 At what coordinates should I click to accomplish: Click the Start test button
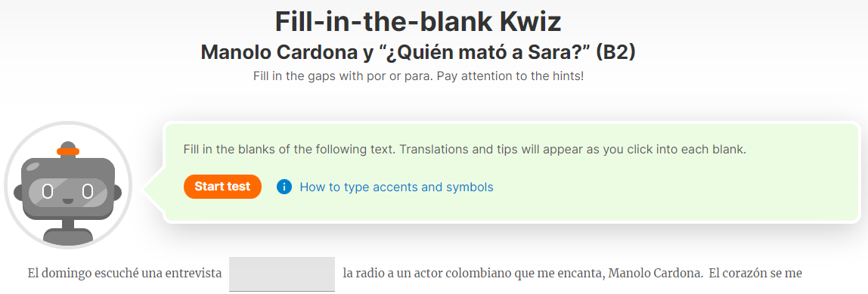coord(222,187)
